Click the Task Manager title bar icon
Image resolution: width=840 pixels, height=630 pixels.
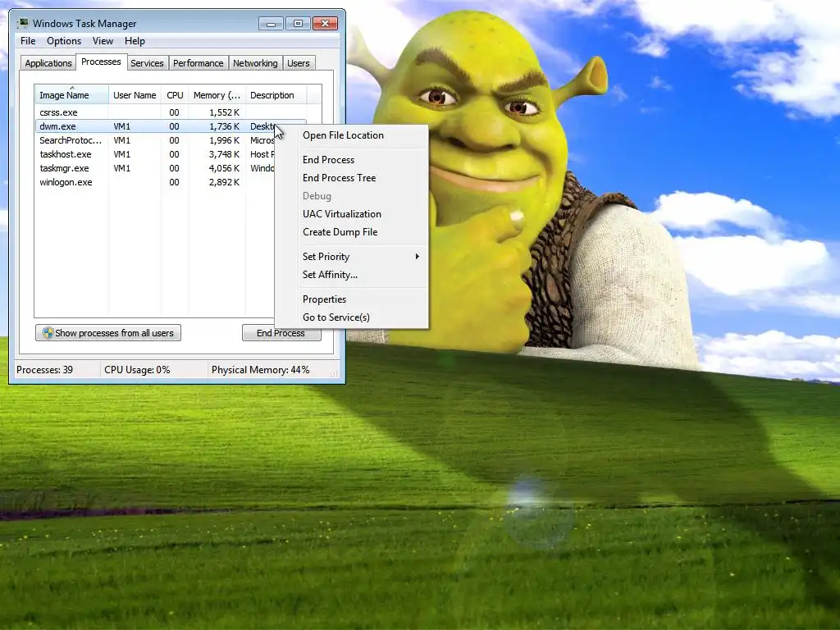[x=23, y=23]
